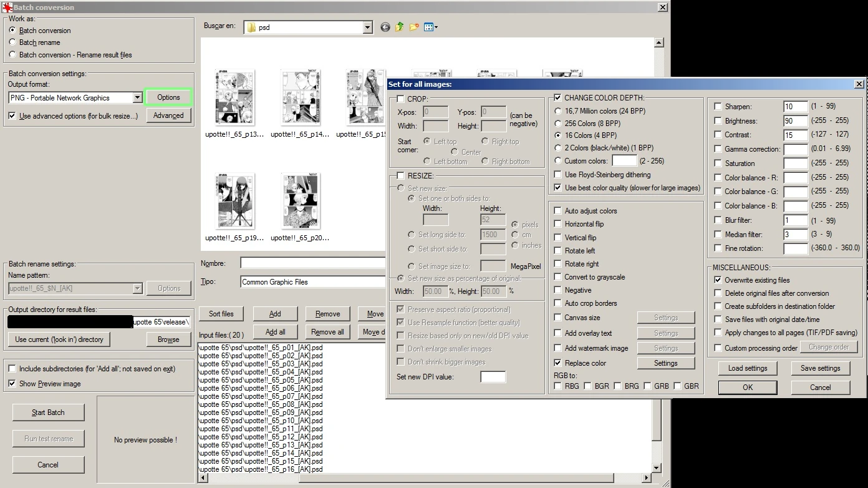Click the Custom colors input field
The height and width of the screenshot is (488, 868).
click(624, 161)
